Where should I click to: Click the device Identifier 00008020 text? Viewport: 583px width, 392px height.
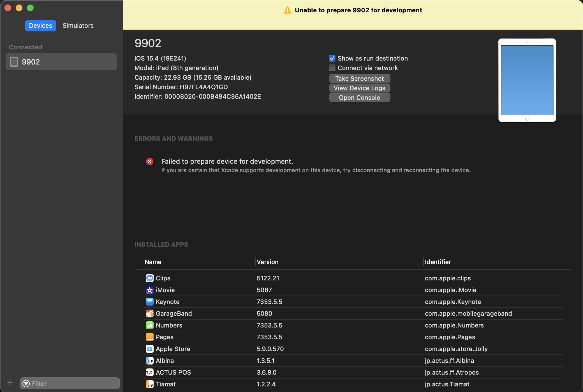click(198, 96)
